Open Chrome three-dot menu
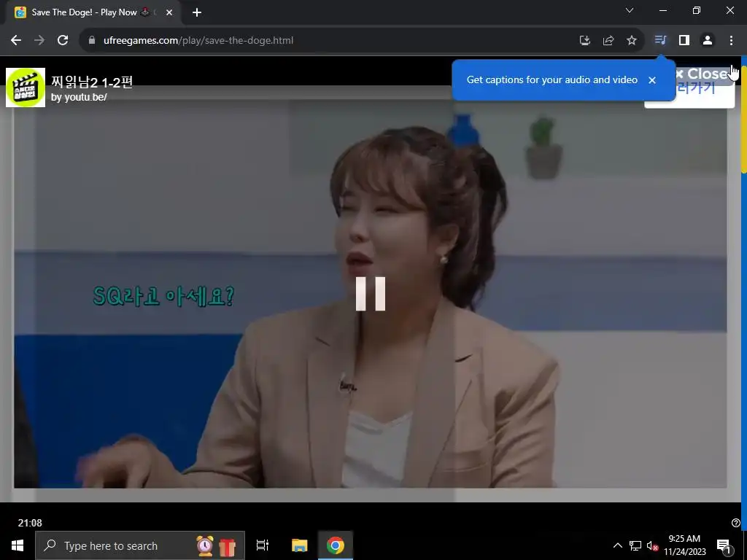This screenshot has height=560, width=747. coord(731,41)
